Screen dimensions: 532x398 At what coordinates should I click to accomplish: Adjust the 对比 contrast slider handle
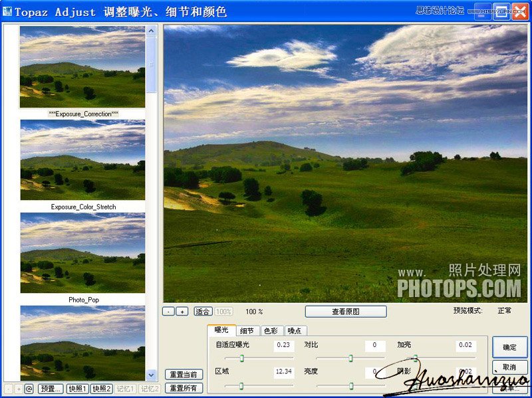coord(351,358)
